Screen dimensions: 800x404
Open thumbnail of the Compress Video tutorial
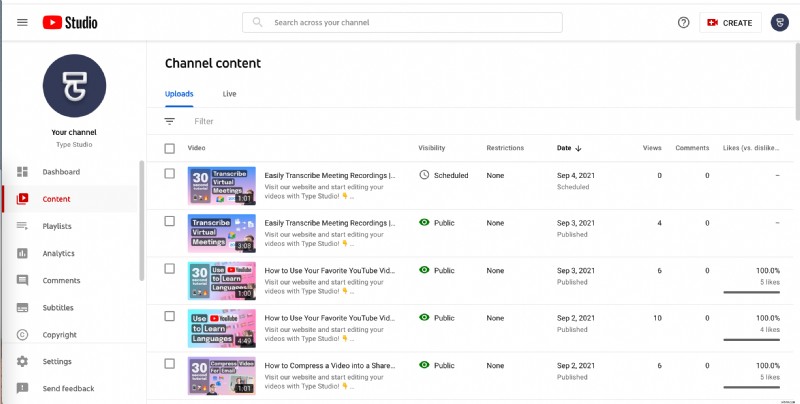tap(221, 375)
